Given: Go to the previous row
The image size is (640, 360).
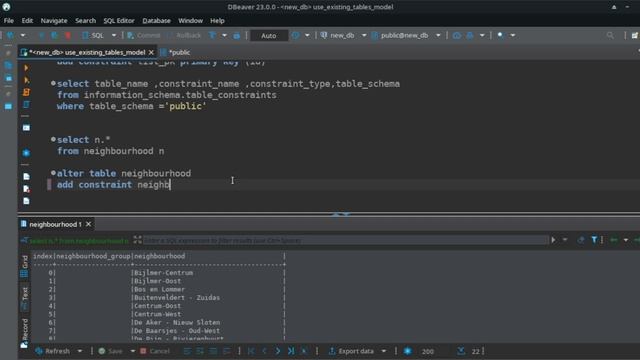Looking at the screenshot, I should 264,351.
